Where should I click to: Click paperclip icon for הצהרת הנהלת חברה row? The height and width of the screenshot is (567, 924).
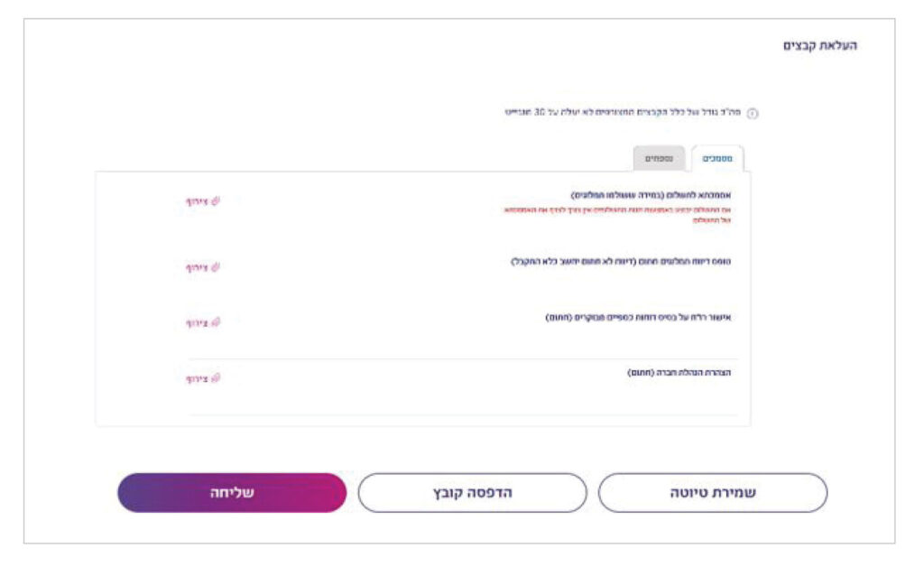click(x=216, y=378)
